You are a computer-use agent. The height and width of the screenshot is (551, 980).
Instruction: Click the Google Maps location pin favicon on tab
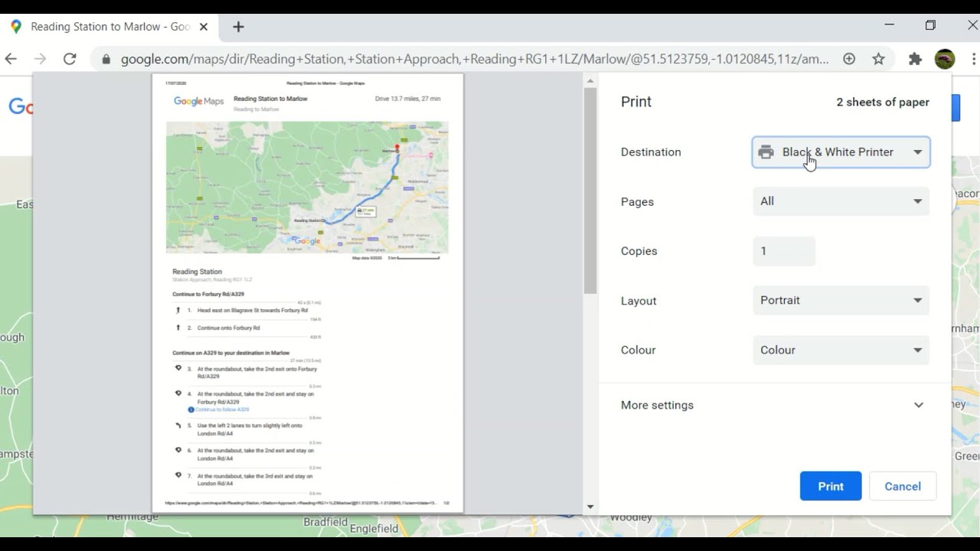17,26
